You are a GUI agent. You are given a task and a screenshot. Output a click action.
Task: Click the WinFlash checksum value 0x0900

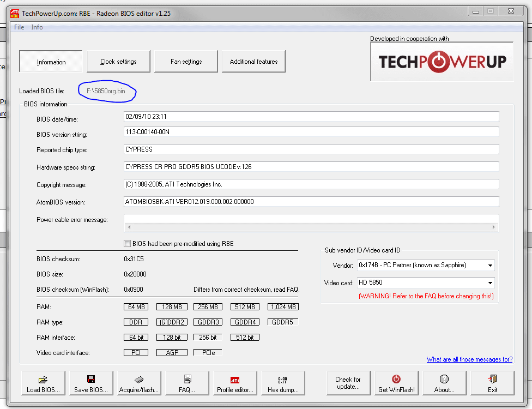pyautogui.click(x=134, y=290)
